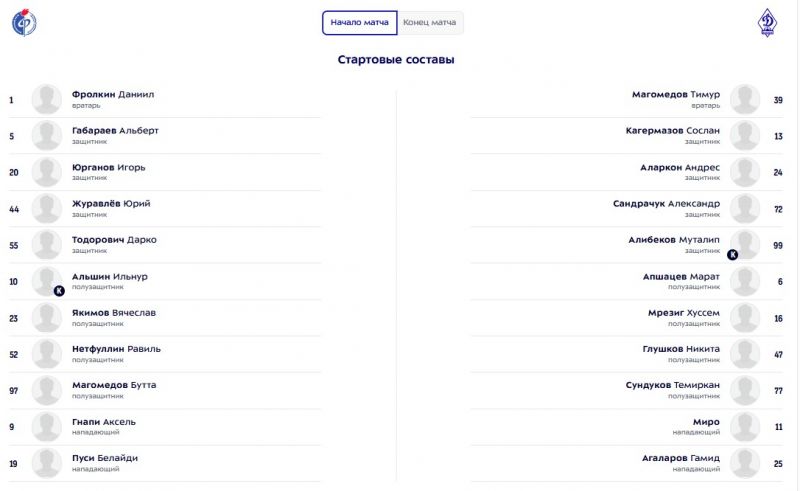
Task: Click the avatar of Агаларов Гамид
Action: (x=745, y=463)
